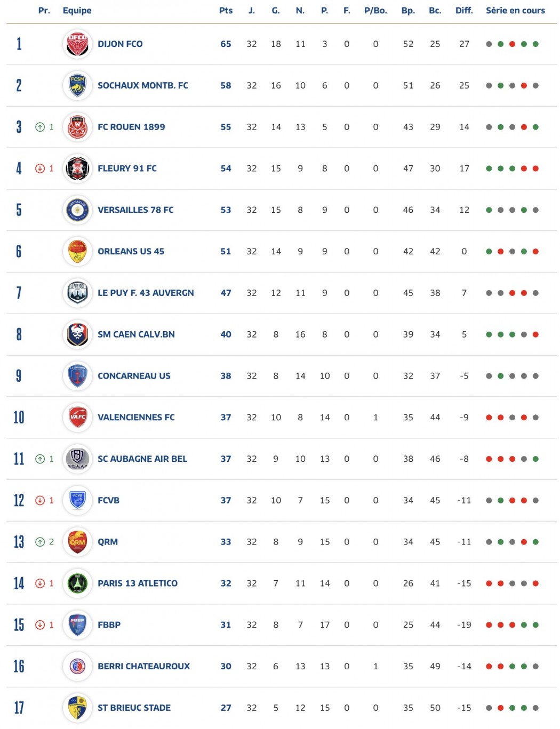The image size is (560, 729).
Task: Click the St Brieuc Stade crest
Action: (77, 708)
